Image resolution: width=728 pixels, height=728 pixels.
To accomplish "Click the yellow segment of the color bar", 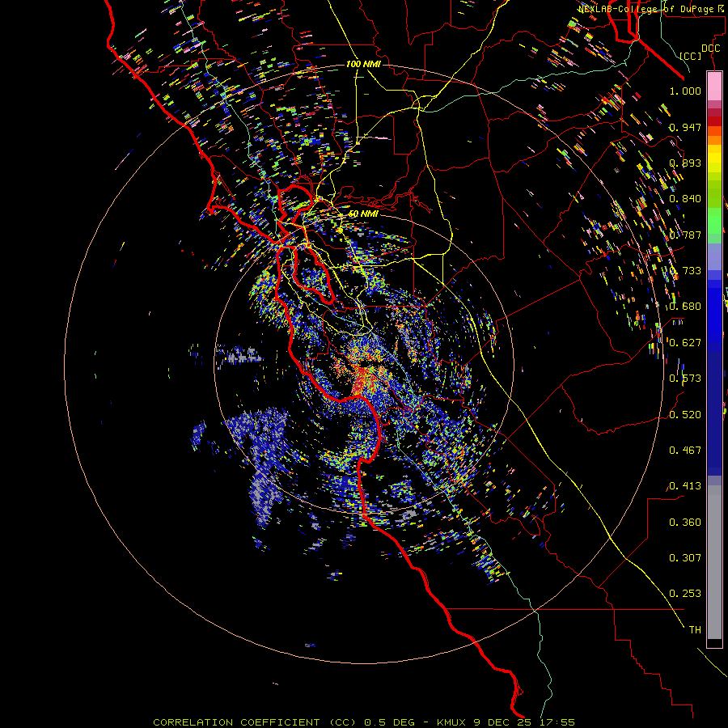I will click(714, 159).
